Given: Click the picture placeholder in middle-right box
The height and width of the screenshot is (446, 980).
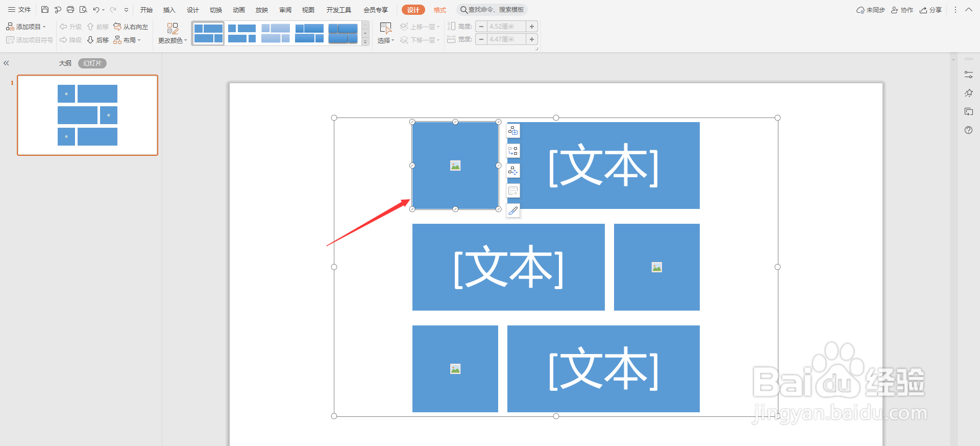Looking at the screenshot, I should pyautogui.click(x=657, y=267).
